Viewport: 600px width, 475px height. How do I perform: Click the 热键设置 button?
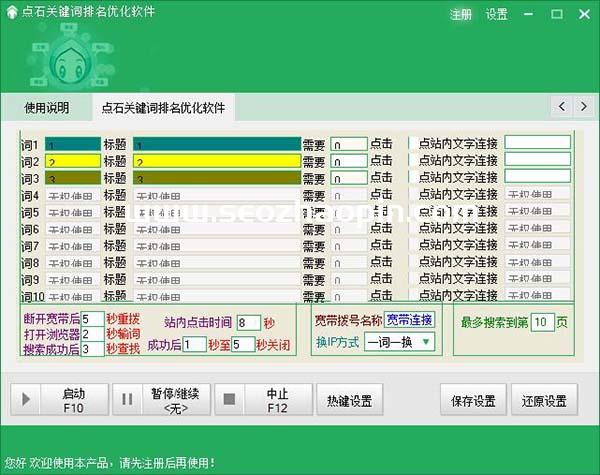click(x=350, y=401)
